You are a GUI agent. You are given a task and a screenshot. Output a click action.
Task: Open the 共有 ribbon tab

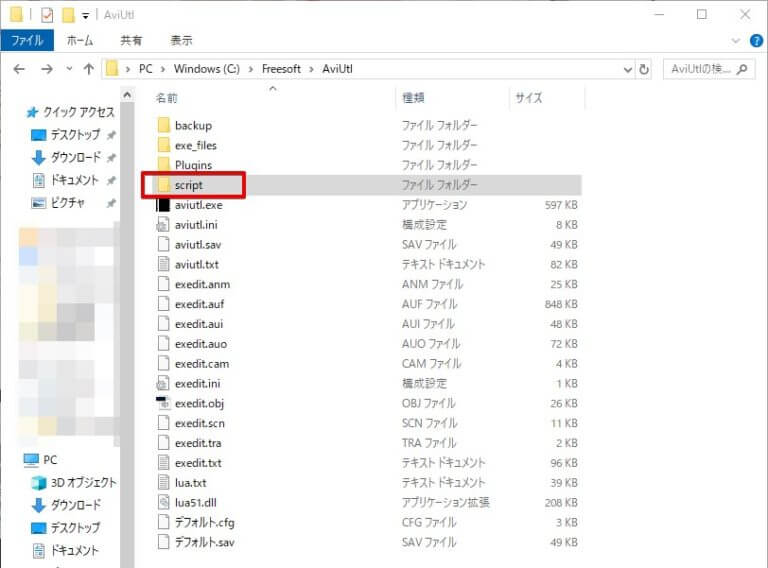131,41
